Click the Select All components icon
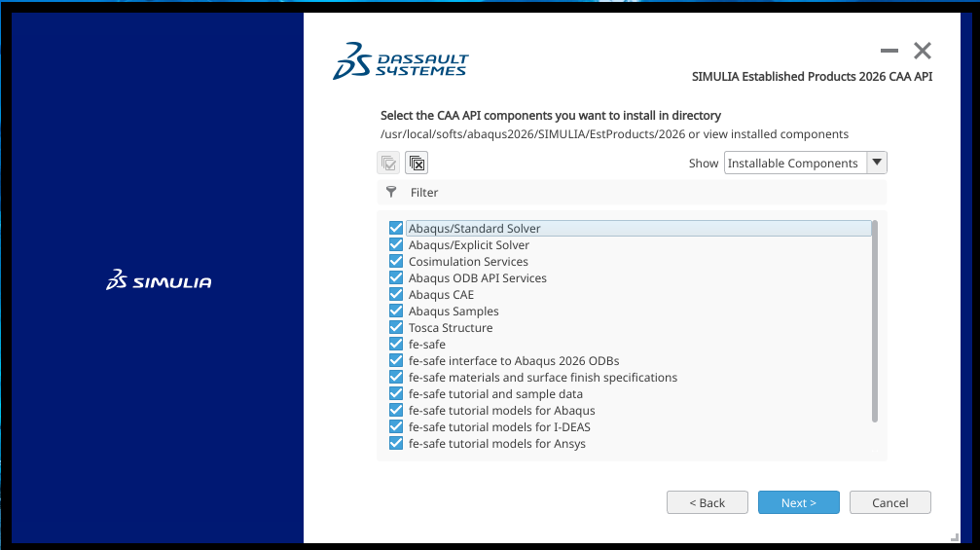 click(x=388, y=164)
